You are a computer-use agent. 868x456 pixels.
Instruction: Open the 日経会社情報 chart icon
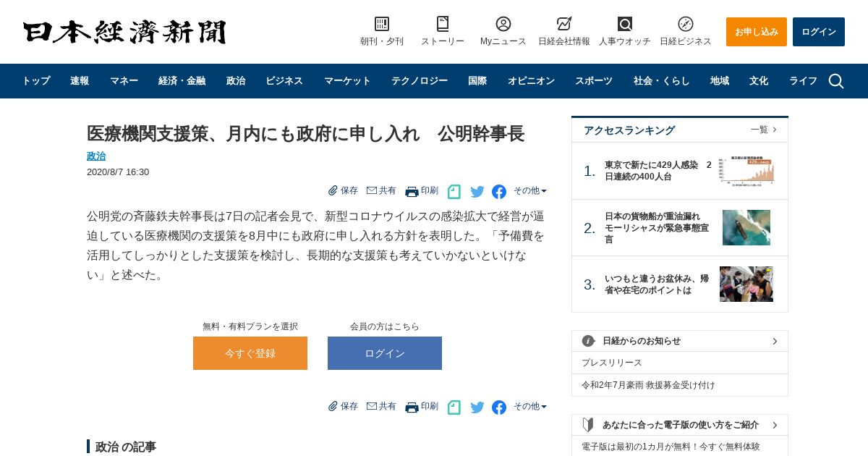pos(564,24)
